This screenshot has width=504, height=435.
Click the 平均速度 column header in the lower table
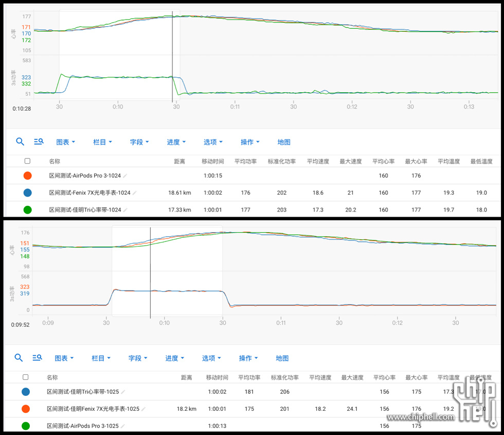coord(320,377)
